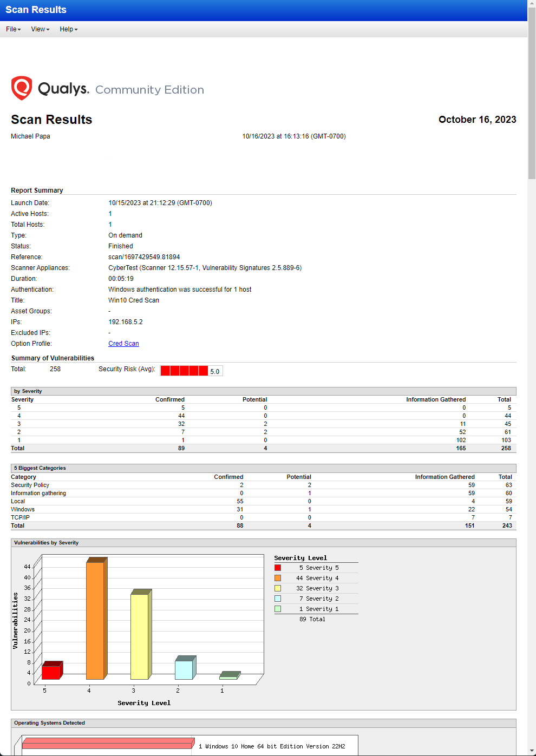Expand the Help dropdown
This screenshot has height=756, width=536.
coord(67,29)
